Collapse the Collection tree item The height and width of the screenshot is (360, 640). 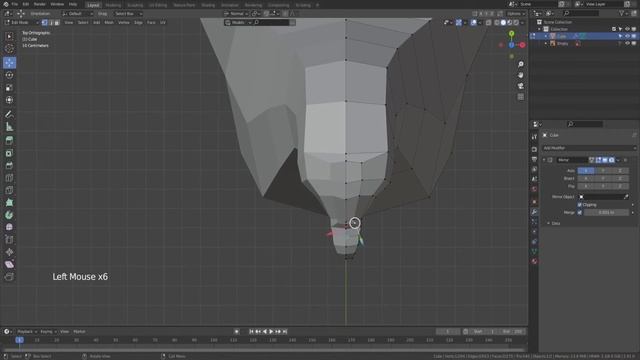pos(540,29)
